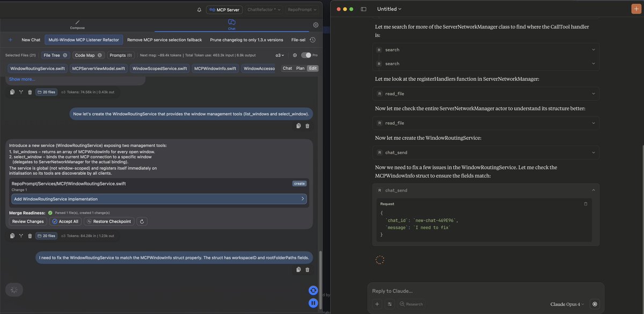The height and width of the screenshot is (314, 644).
Task: Switch to the Chat tab
Action: click(232, 25)
